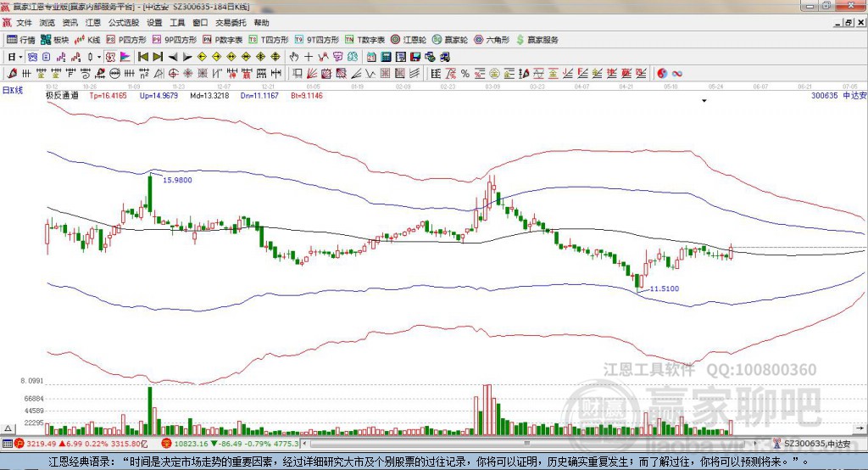Image resolution: width=868 pixels, height=470 pixels.
Task: Click the horizontal scrollbar thumb below the chart
Action: [x=527, y=444]
